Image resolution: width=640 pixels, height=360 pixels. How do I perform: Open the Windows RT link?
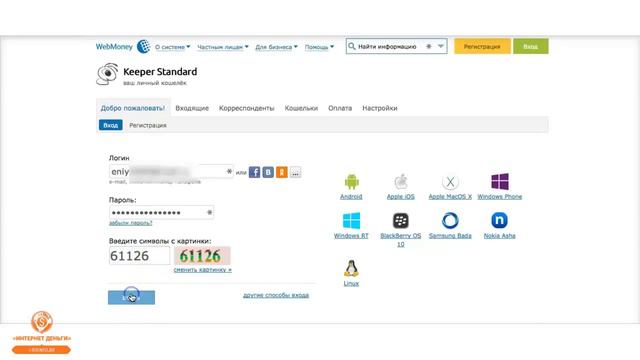(351, 236)
